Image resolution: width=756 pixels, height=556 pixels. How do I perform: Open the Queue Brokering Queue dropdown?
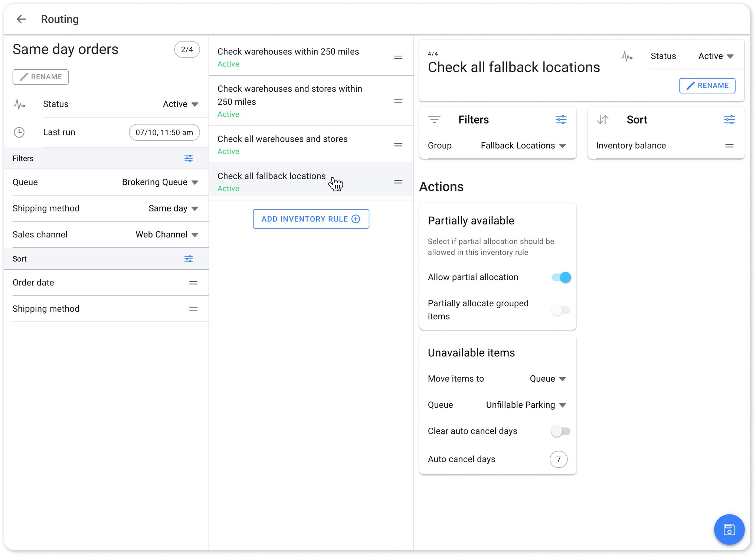(x=160, y=182)
